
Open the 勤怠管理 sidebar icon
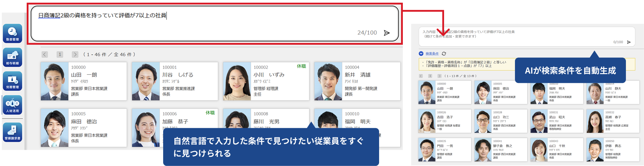[12, 33]
